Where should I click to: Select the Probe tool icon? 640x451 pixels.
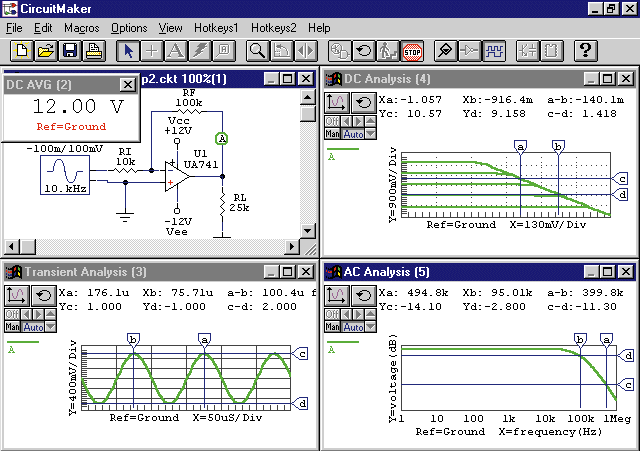click(x=445, y=51)
